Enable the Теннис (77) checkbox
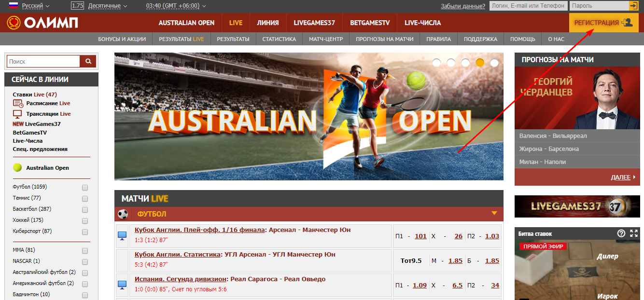Image resolution: width=644 pixels, height=300 pixels. tap(85, 199)
